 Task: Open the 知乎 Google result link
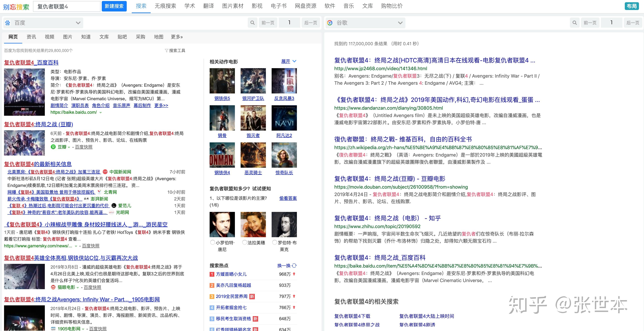(x=387, y=218)
